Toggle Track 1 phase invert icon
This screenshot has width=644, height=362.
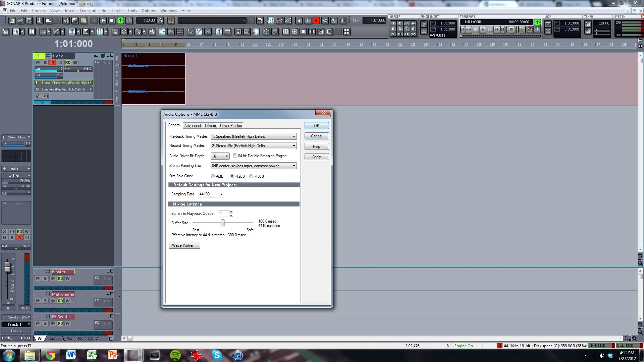pyautogui.click(x=38, y=96)
